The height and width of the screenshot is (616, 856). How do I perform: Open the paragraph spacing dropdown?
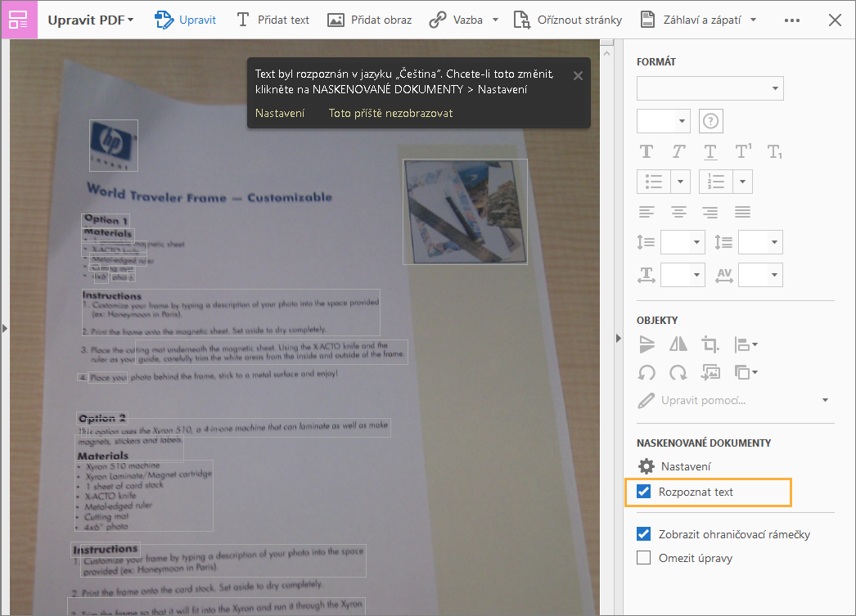point(760,242)
